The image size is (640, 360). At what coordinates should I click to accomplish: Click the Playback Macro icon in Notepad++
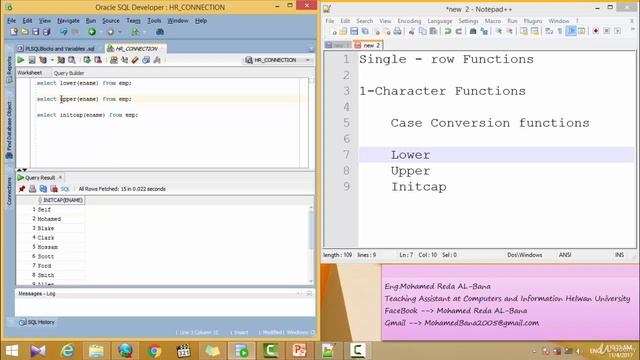tap(618, 31)
